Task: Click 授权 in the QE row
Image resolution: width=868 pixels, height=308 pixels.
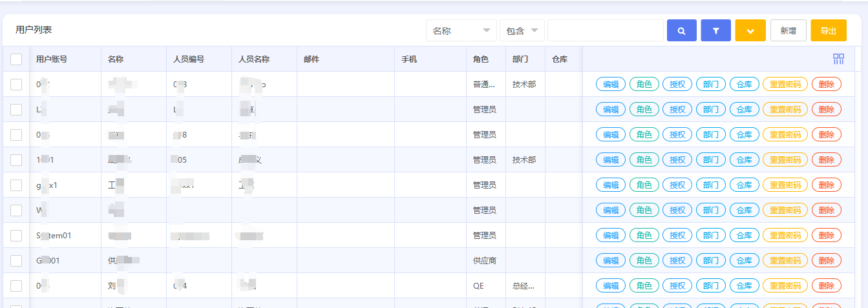Action: pyautogui.click(x=677, y=285)
